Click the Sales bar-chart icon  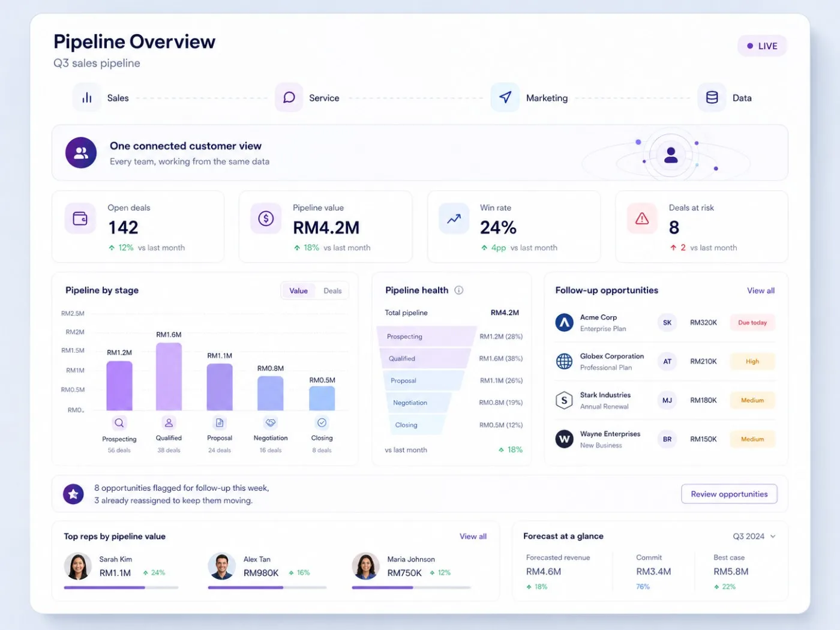click(x=87, y=98)
